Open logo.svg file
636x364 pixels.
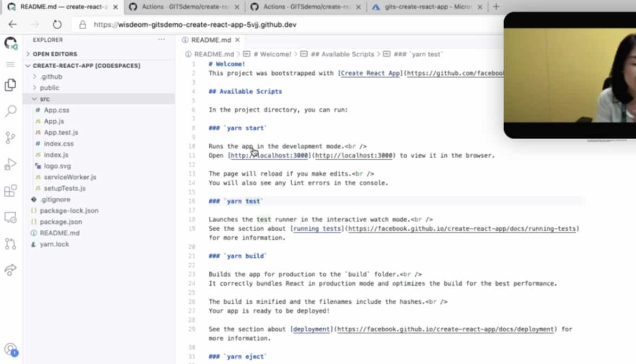coord(57,166)
